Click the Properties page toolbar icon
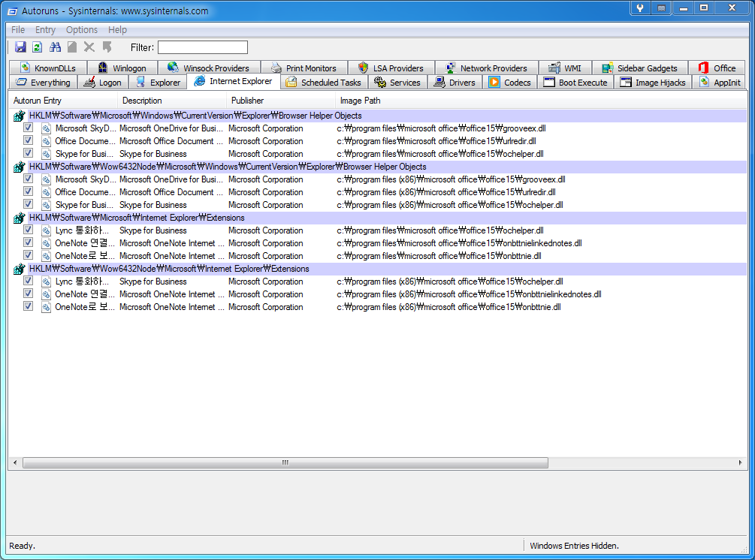This screenshot has width=755, height=560. click(x=72, y=47)
